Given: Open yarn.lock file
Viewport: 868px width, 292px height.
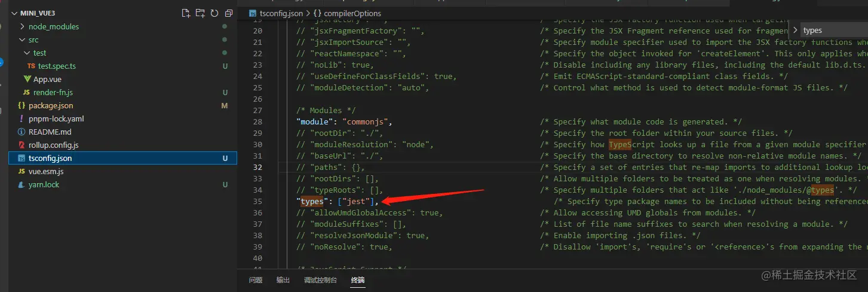Looking at the screenshot, I should point(44,184).
